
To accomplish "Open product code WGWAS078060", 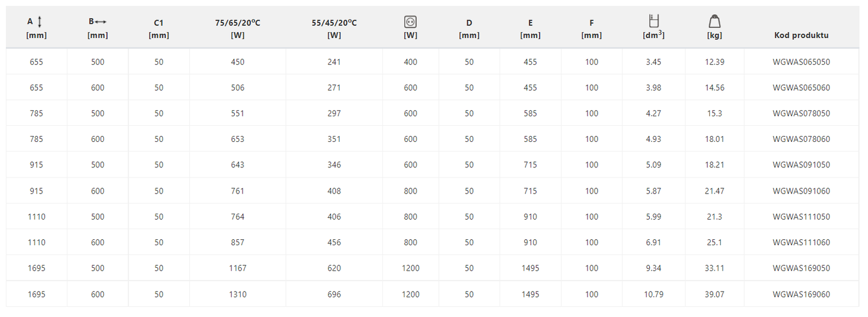I will pos(801,139).
